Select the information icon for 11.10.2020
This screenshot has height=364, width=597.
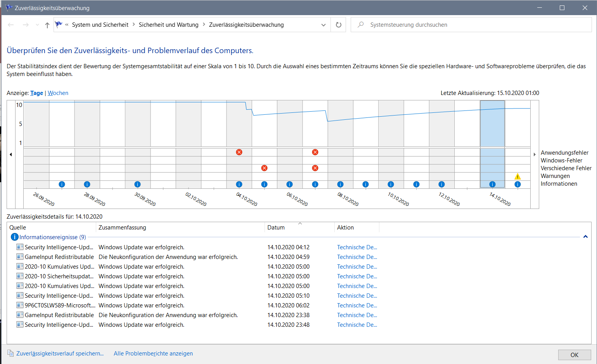click(416, 184)
